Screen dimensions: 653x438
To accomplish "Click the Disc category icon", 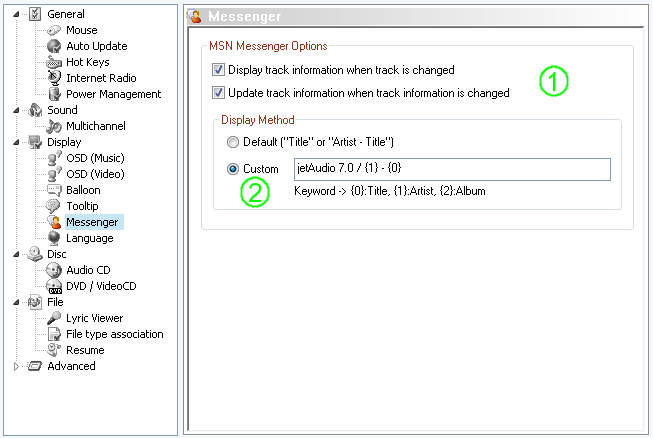I will 35,254.
